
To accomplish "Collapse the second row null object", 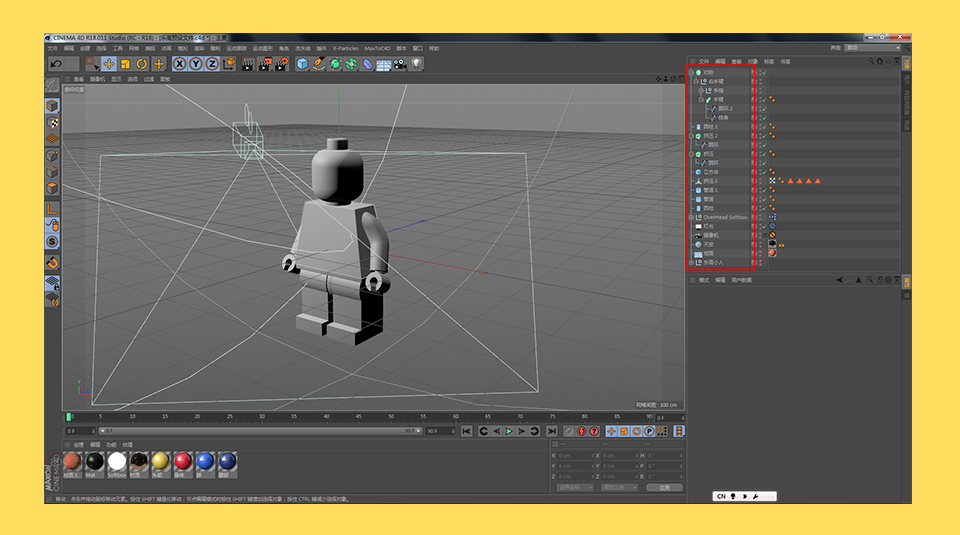I will (697, 81).
